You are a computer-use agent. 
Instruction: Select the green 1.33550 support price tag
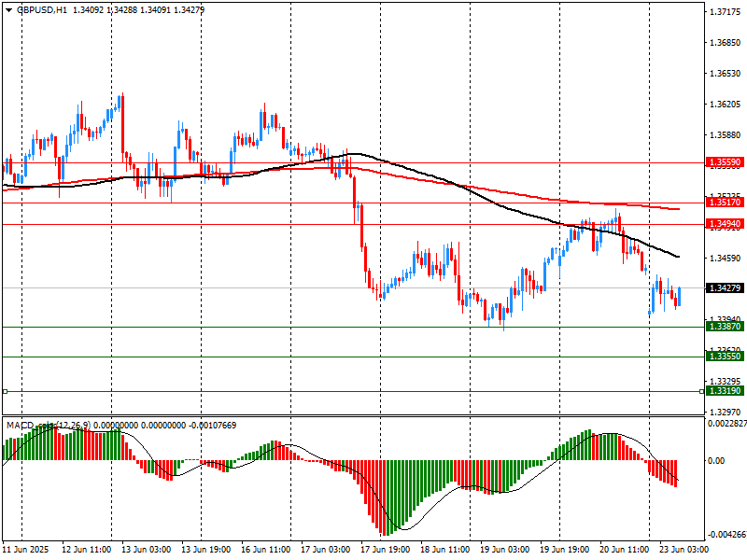[725, 357]
